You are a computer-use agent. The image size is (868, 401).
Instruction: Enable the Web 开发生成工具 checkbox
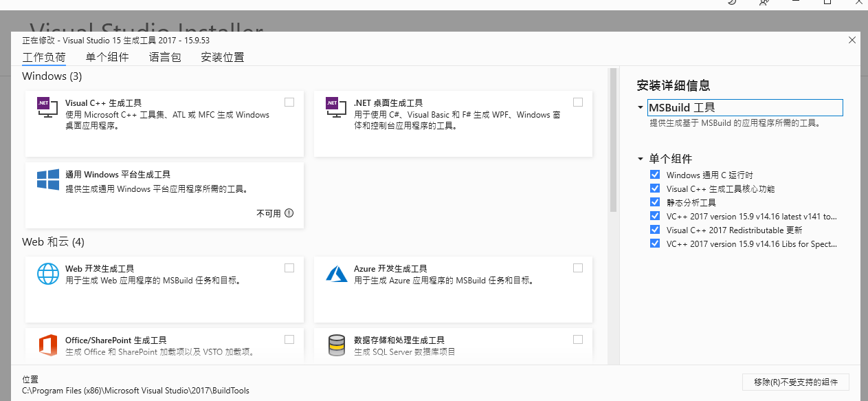pos(289,268)
